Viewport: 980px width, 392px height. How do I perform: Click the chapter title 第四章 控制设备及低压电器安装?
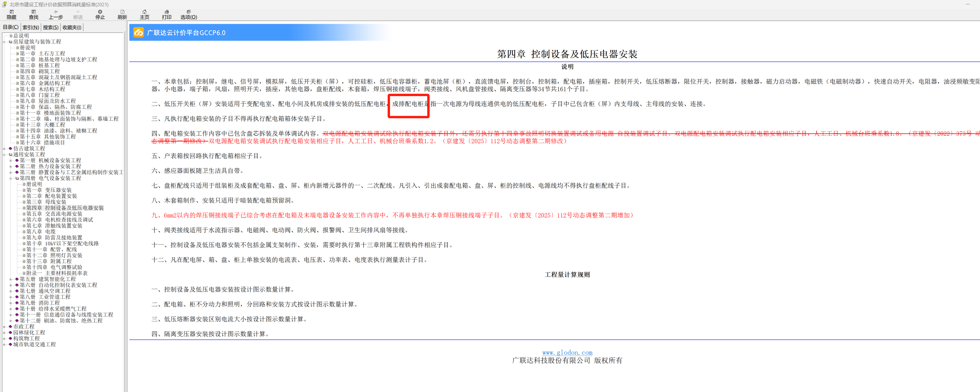point(567,54)
